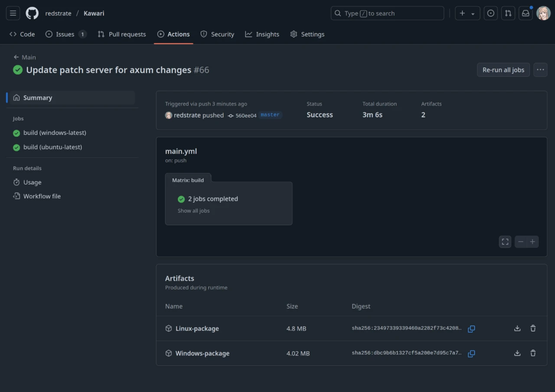This screenshot has height=392, width=555.
Task: Click the 4.8 MB size cell
Action: [297, 328]
